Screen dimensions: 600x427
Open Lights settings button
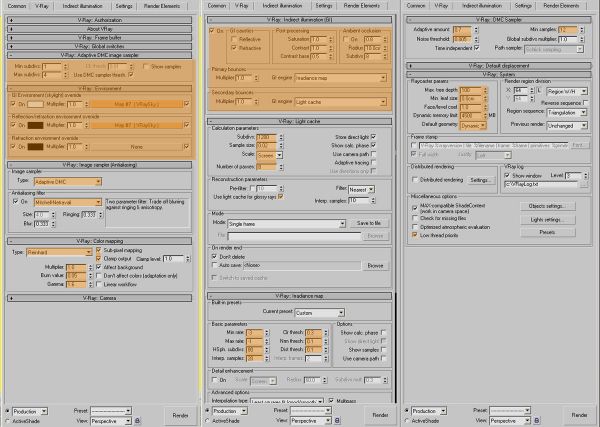point(548,220)
